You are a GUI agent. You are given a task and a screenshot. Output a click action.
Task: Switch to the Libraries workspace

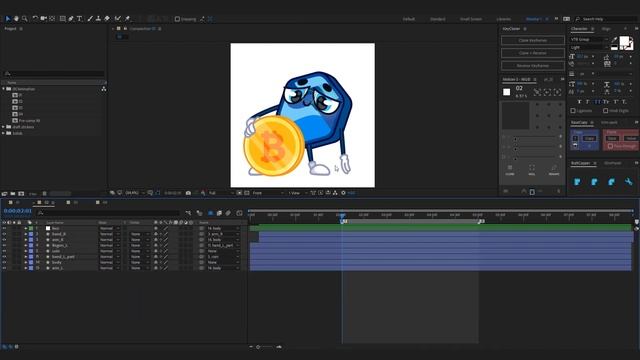(503, 19)
